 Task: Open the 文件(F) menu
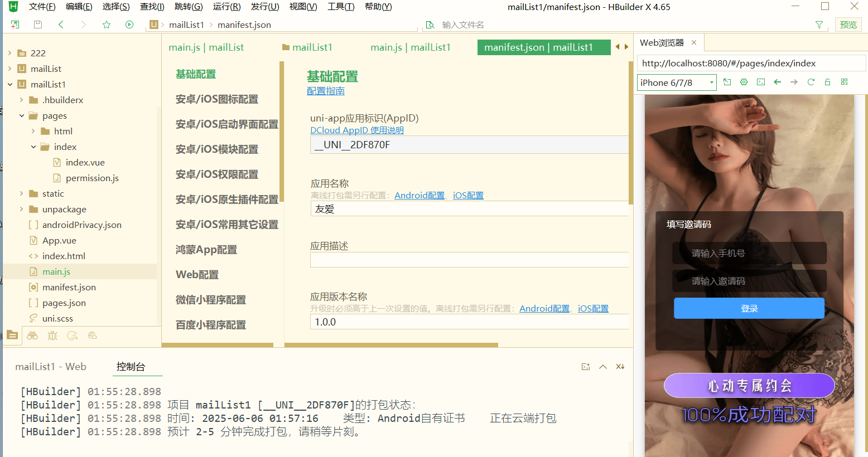42,7
